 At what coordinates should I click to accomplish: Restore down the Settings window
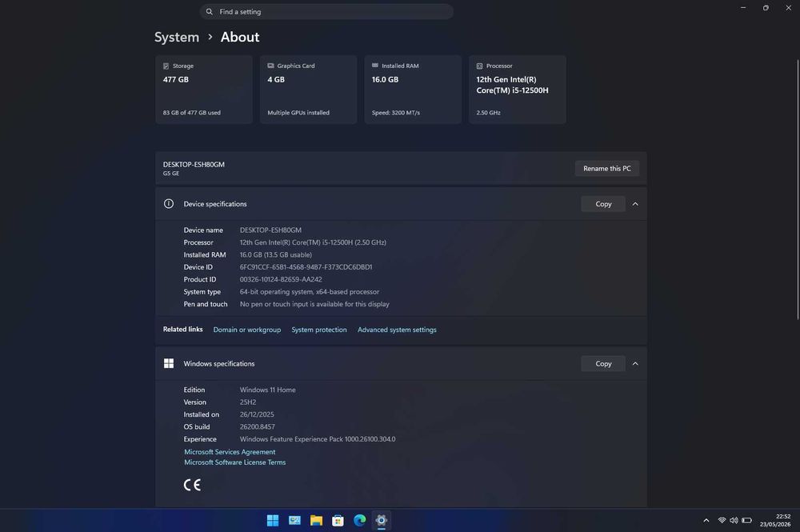click(766, 8)
